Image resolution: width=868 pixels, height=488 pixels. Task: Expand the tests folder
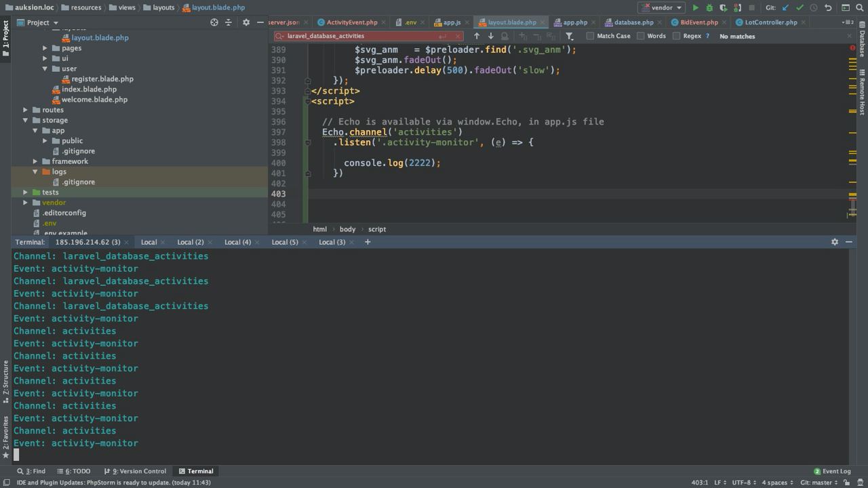(26, 192)
